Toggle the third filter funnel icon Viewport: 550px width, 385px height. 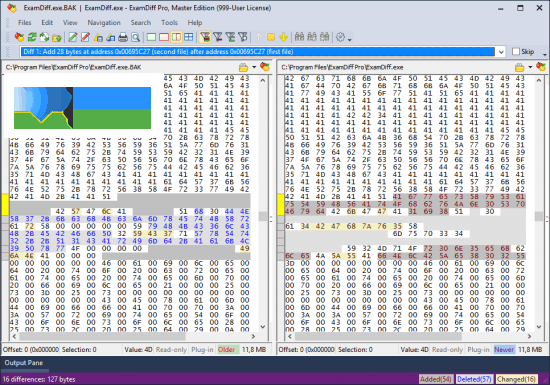tap(230, 37)
